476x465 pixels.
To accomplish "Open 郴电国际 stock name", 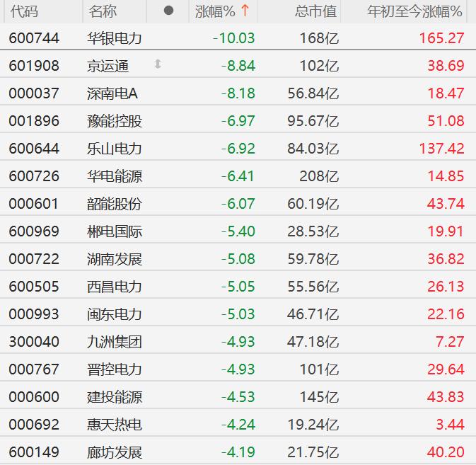I will click(114, 231).
